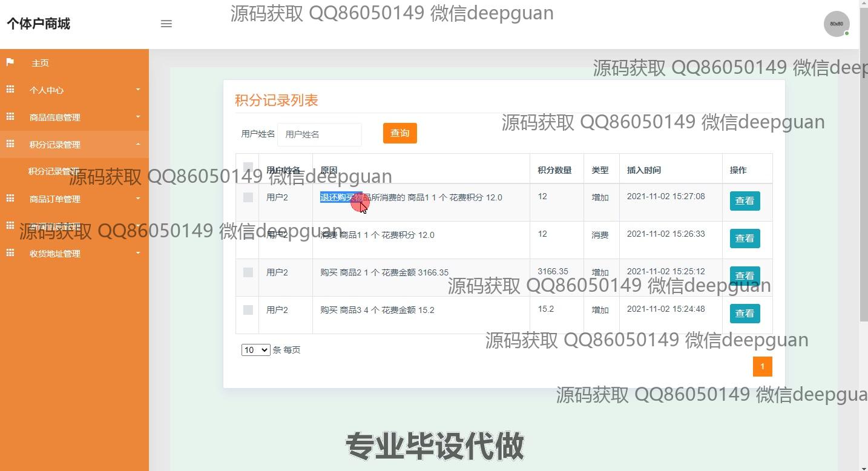Check the row with time 15:27:08
This screenshot has height=471, width=868.
tap(248, 197)
